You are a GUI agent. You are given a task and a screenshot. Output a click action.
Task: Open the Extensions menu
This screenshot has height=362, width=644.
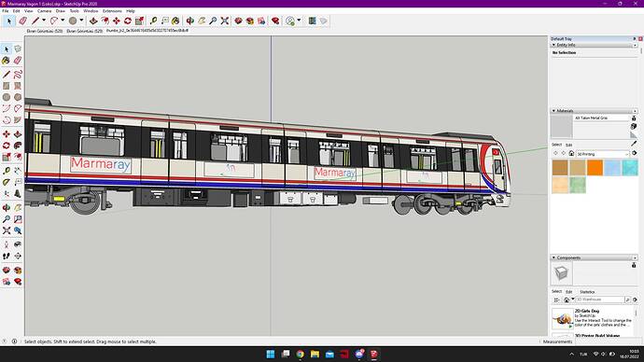coord(112,11)
